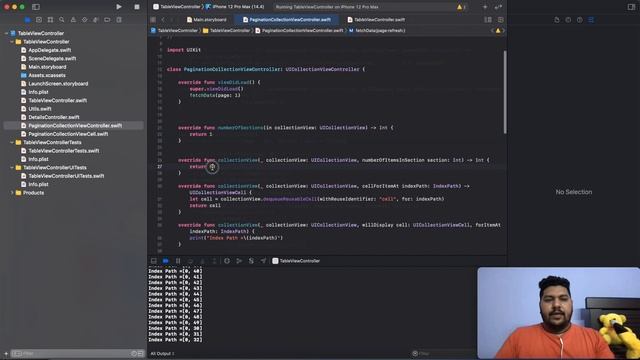The image size is (640, 360).
Task: Hide the debug area
Action: [x=153, y=261]
